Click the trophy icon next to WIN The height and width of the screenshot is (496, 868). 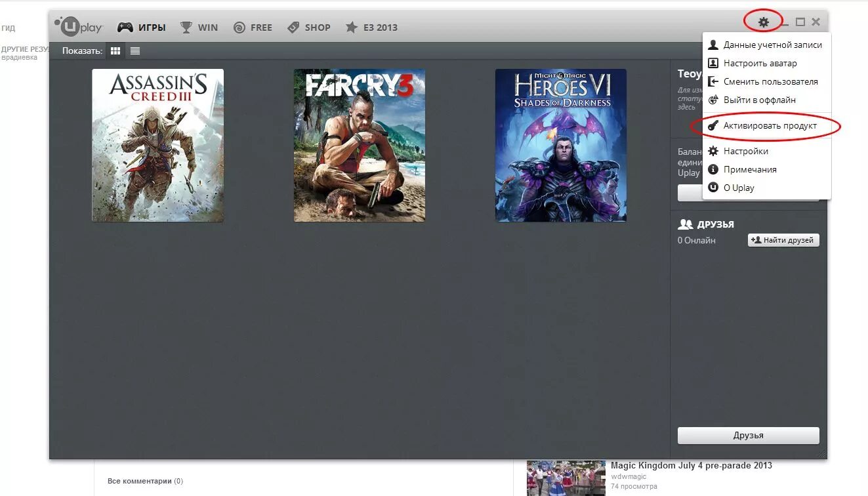pyautogui.click(x=186, y=28)
